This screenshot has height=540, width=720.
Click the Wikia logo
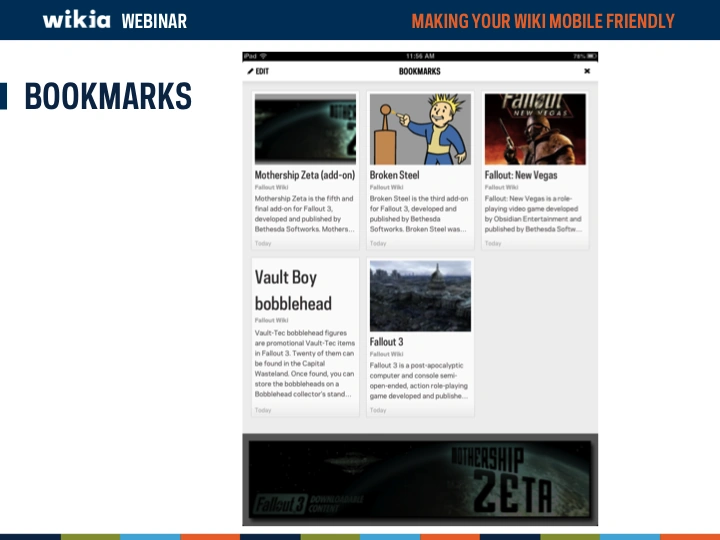pos(76,20)
